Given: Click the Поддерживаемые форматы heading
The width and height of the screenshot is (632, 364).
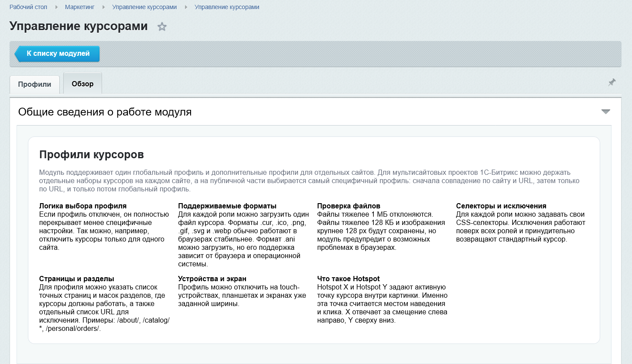Looking at the screenshot, I should click(x=227, y=206).
